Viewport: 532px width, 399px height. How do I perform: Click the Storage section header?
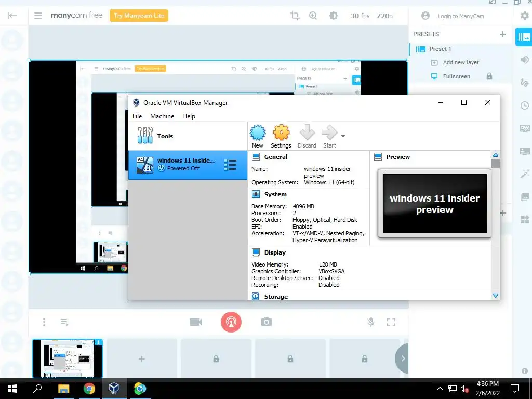click(x=276, y=297)
